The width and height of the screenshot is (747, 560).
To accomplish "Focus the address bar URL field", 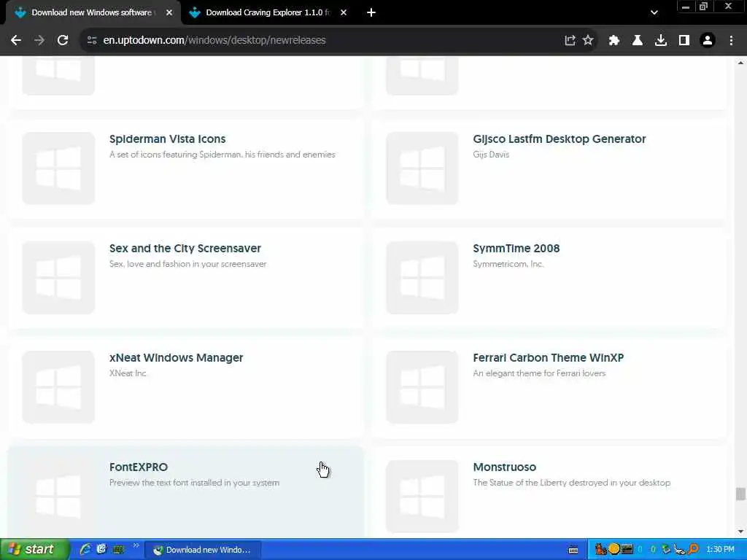I will 324,41.
